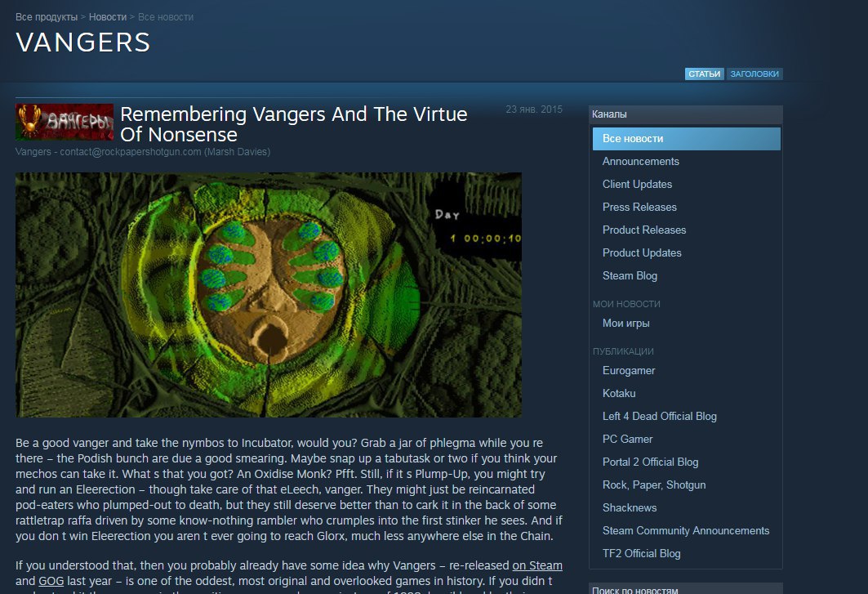Open the Vangers game logo thumbnail

65,122
